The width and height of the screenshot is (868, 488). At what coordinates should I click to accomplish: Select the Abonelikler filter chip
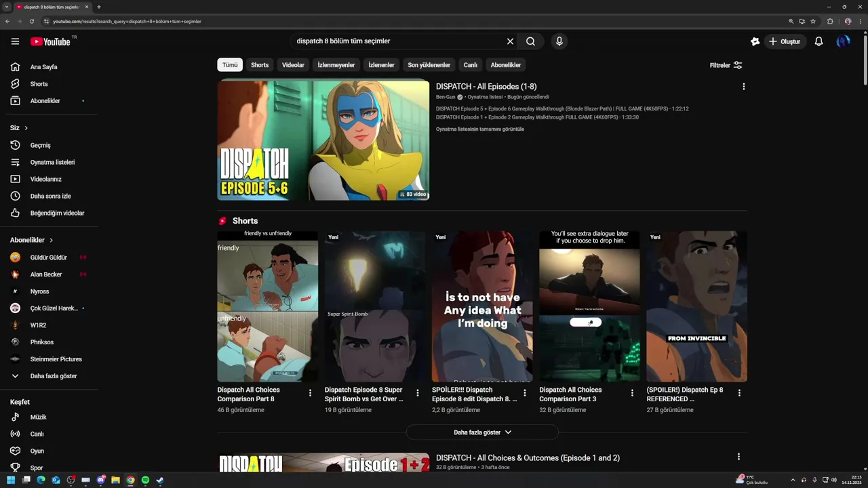[x=506, y=65]
